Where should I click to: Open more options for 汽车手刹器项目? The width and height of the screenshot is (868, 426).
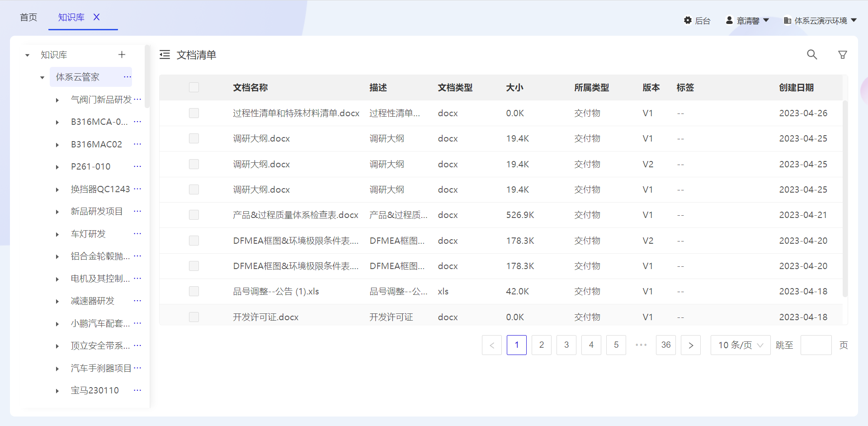point(138,368)
